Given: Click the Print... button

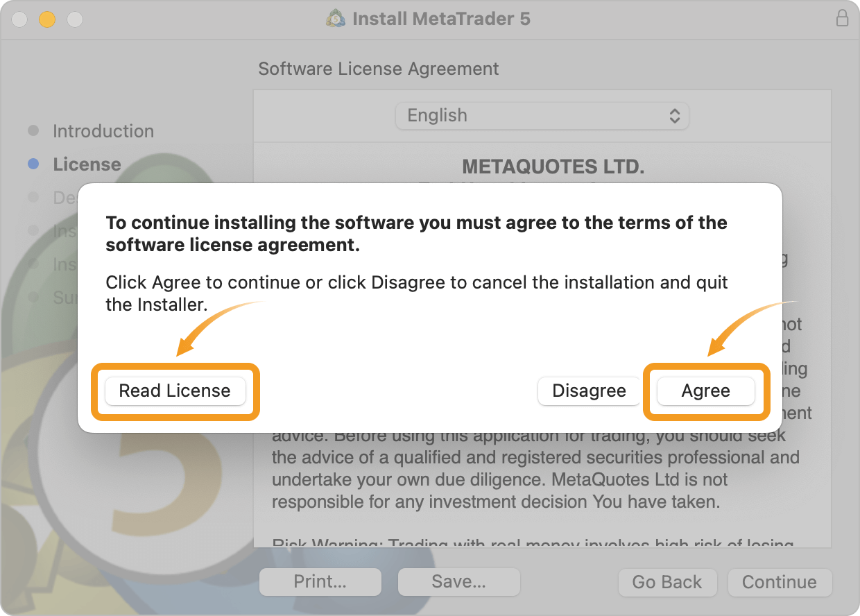Looking at the screenshot, I should pyautogui.click(x=320, y=582).
